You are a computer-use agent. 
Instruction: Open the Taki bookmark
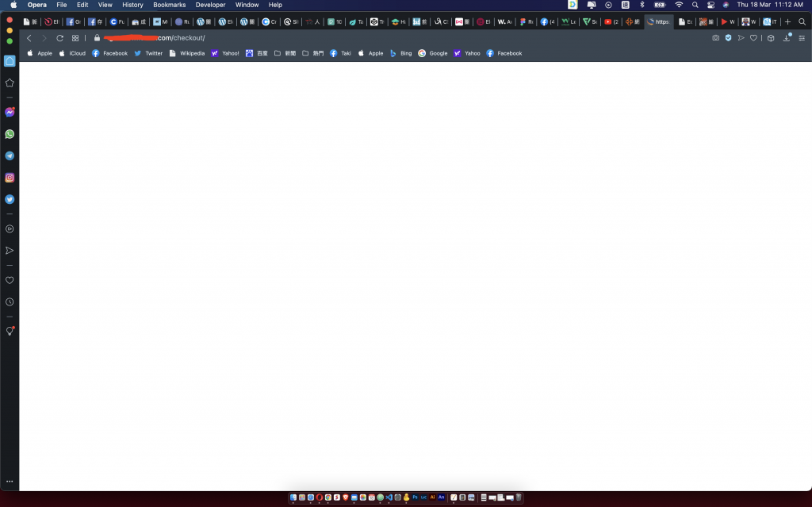point(340,53)
